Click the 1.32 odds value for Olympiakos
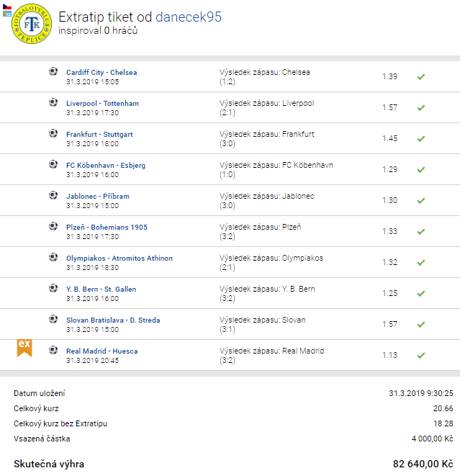 (390, 262)
